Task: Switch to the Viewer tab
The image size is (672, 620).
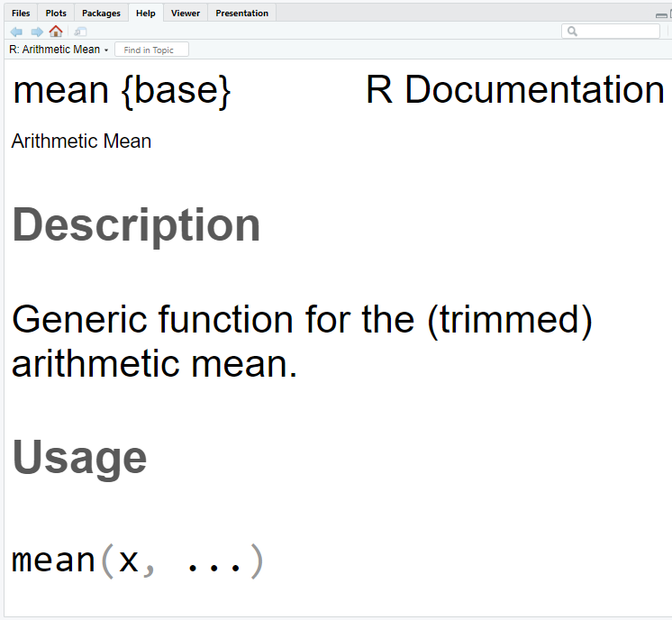Action: point(186,14)
